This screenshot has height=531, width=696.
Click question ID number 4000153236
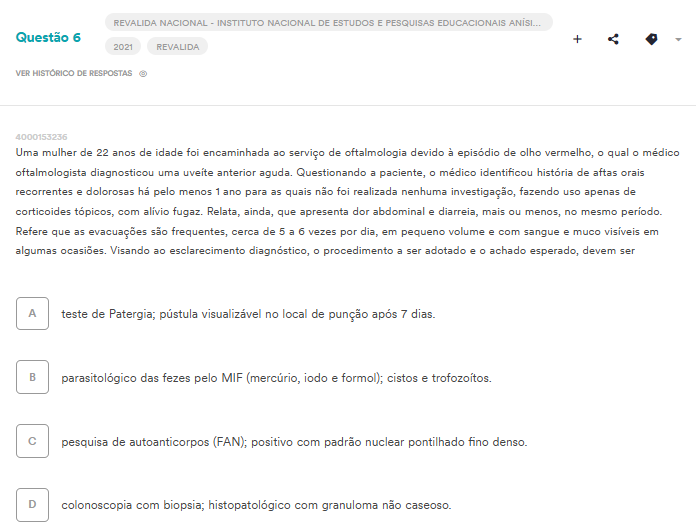tap(41, 137)
